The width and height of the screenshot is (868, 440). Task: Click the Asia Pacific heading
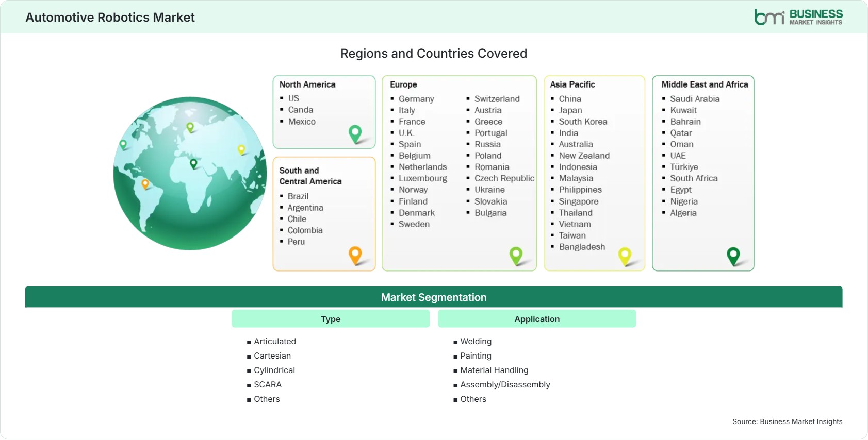click(572, 84)
